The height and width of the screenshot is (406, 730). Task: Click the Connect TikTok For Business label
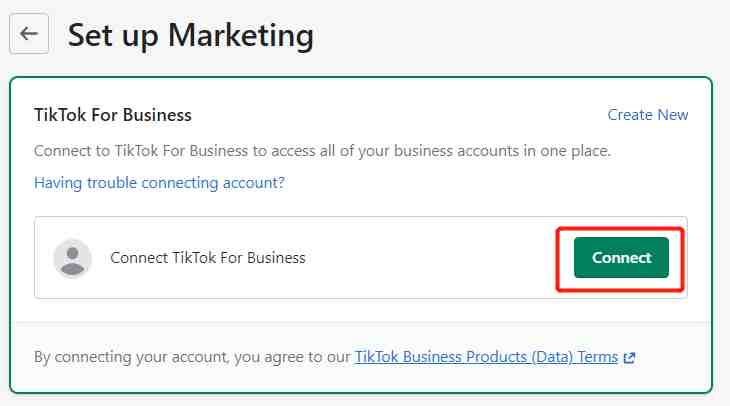point(208,257)
